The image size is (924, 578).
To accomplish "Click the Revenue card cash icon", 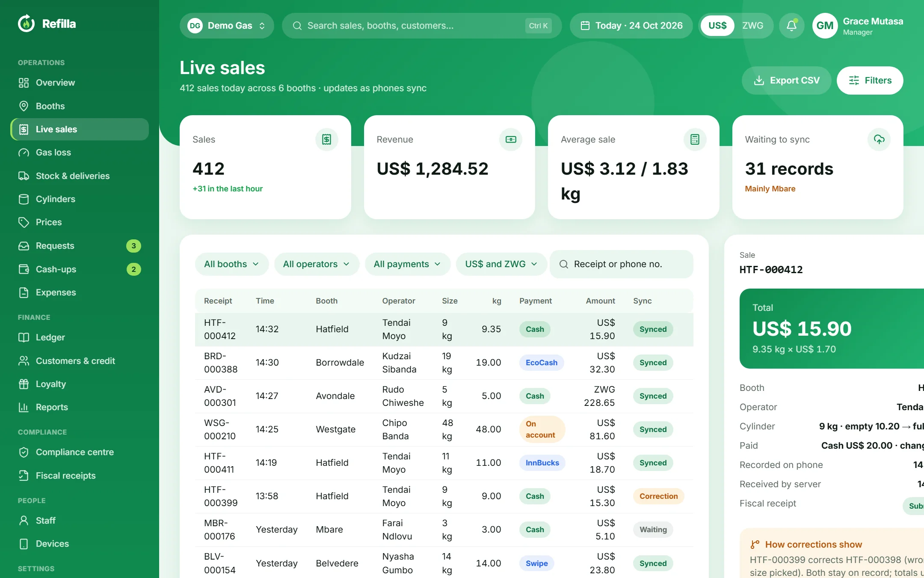I will click(x=511, y=140).
